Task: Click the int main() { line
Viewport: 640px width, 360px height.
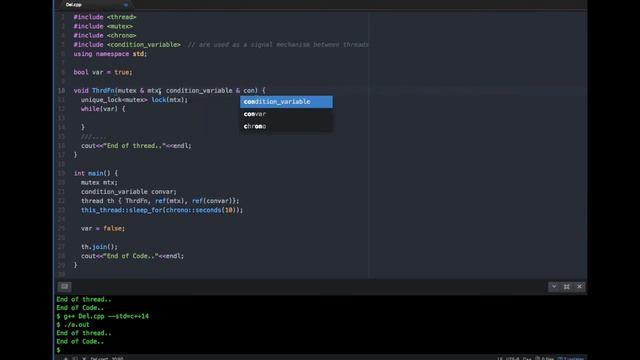Action: [x=96, y=173]
